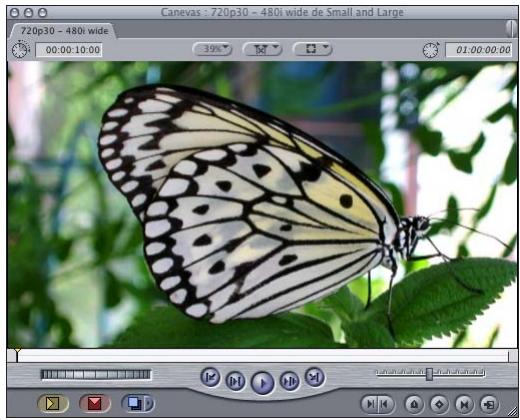This screenshot has width=520, height=420.
Task: Click the playhead marker in the scrubber bar
Action: (17, 354)
